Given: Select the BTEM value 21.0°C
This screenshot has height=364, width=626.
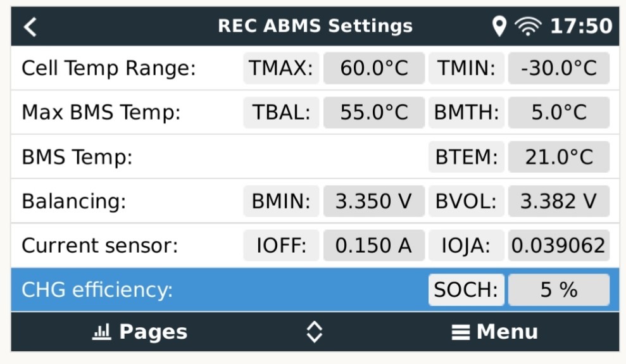Looking at the screenshot, I should point(558,156).
